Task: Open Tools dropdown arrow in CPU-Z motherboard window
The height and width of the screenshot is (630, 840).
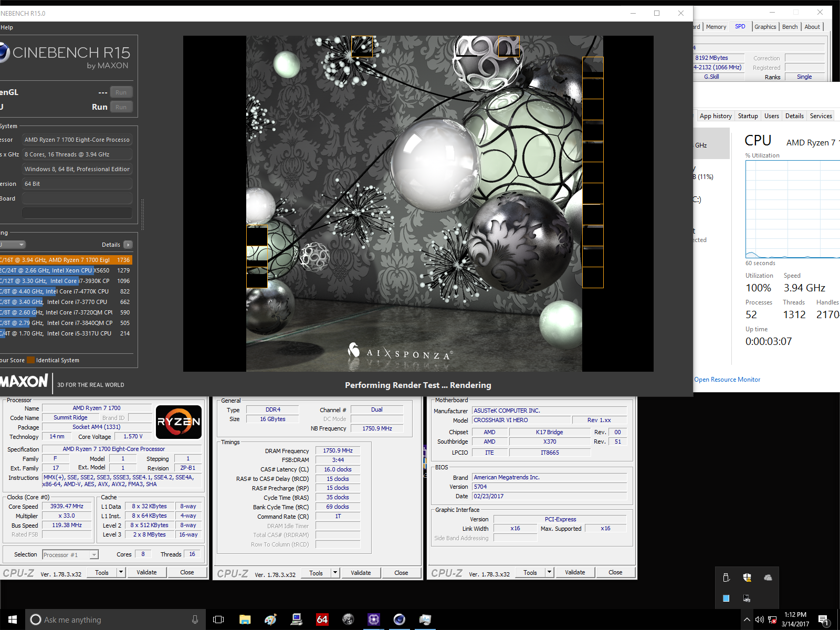Action: [549, 572]
